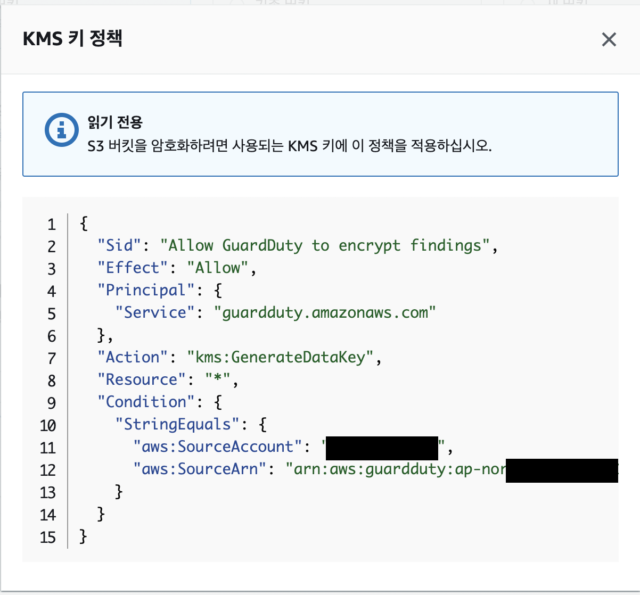This screenshot has width=640, height=595.
Task: Click the 'kms:GenerateDataKey' action value
Action: coord(280,357)
